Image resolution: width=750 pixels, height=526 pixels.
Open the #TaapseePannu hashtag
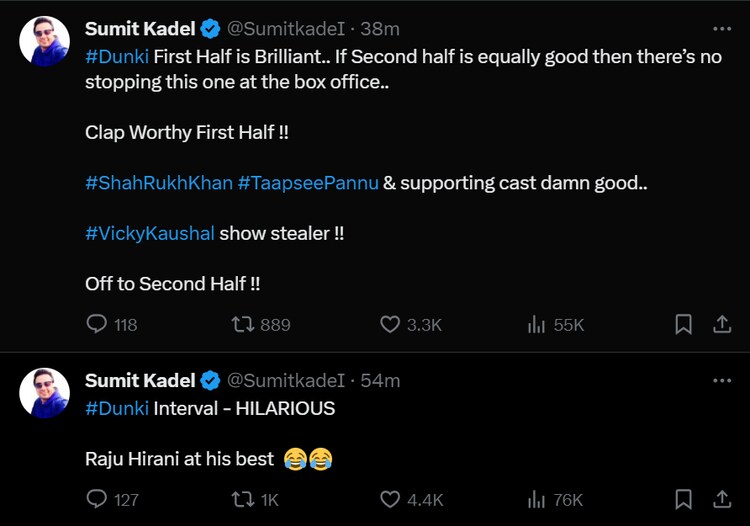coord(308,183)
